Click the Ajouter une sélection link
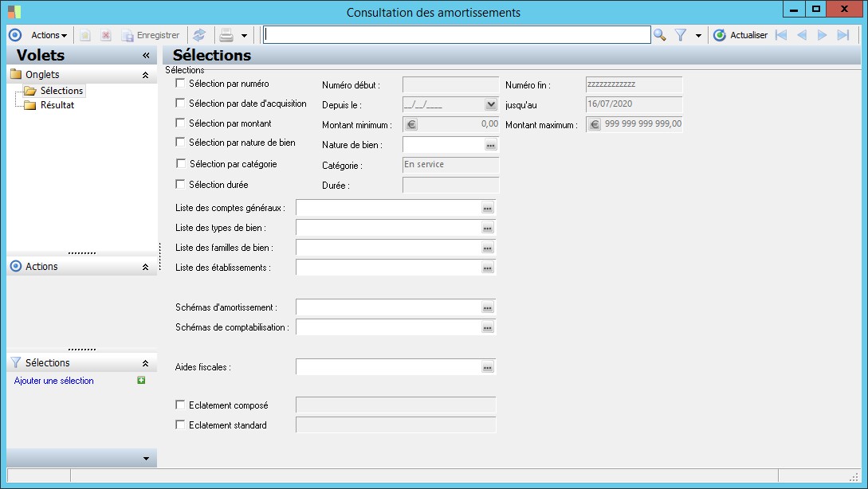The width and height of the screenshot is (868, 489). pos(54,381)
